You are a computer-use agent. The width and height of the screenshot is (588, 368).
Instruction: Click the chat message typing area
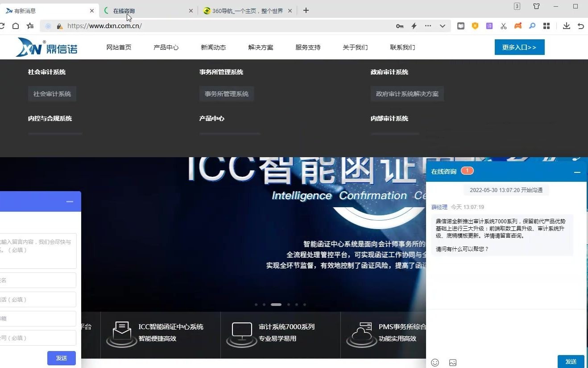click(506, 333)
